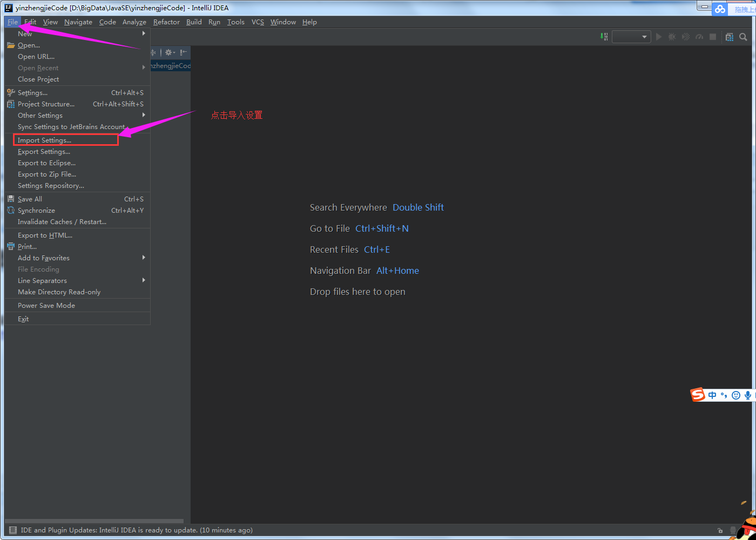The image size is (756, 540).
Task: Click the Open... menu entry
Action: (x=77, y=45)
